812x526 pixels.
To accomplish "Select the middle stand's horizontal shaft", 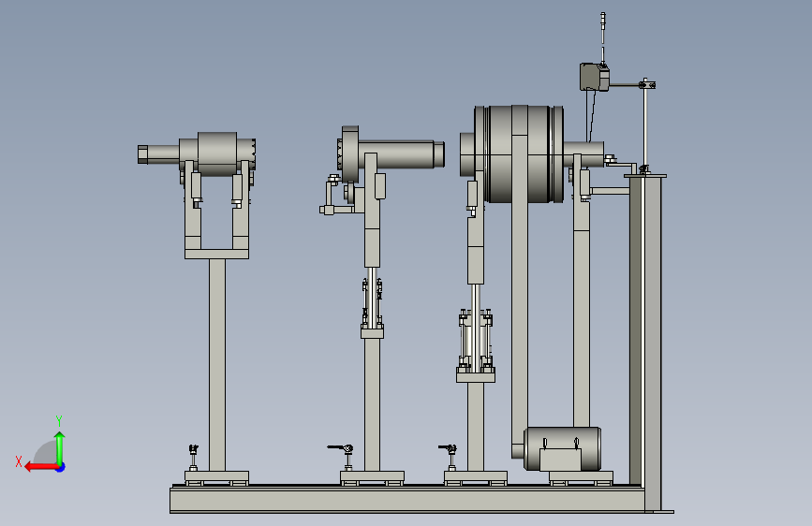I will (x=402, y=153).
